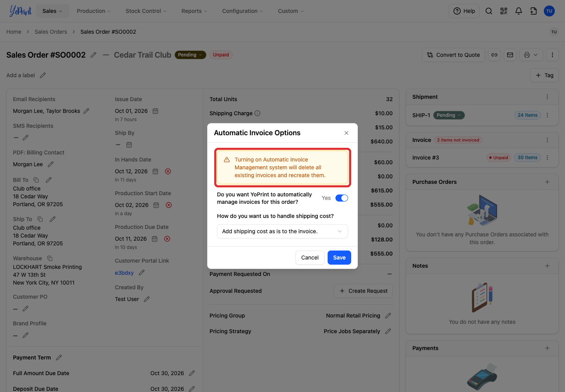Click Convert to Quote button
This screenshot has height=392, width=565.
point(454,55)
